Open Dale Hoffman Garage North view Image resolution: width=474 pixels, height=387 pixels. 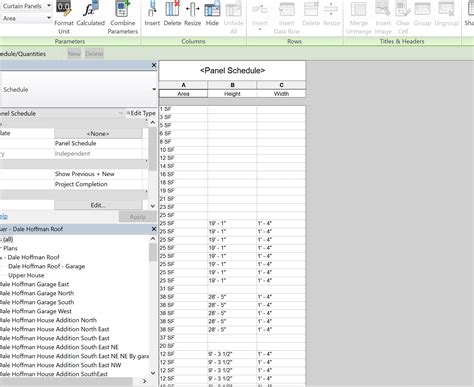(37, 293)
